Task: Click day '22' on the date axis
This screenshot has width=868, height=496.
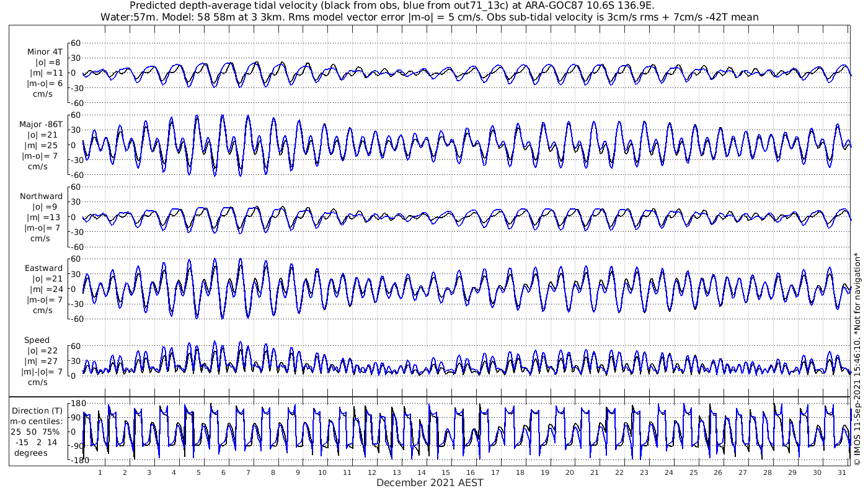Action: [x=619, y=472]
